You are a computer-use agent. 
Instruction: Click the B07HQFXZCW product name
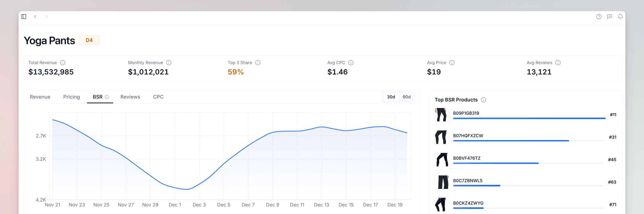[468, 136]
